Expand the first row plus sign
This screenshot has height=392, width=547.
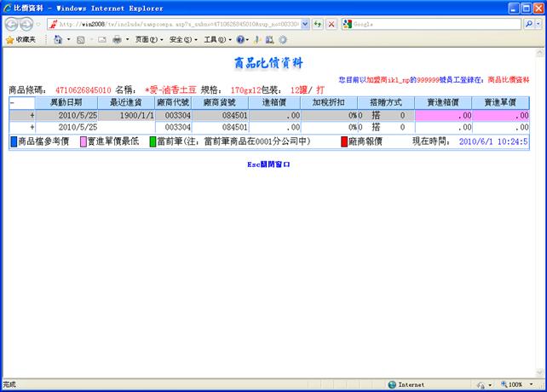coord(32,115)
